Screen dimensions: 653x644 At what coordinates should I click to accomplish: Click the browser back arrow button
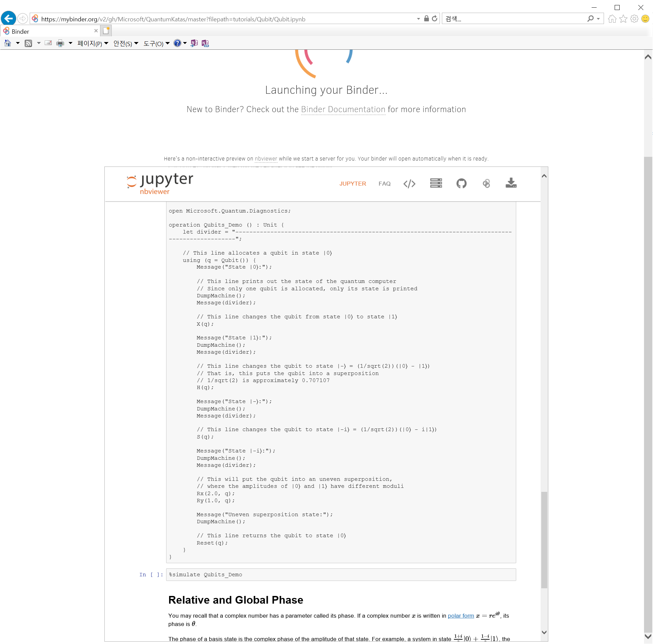(8, 19)
